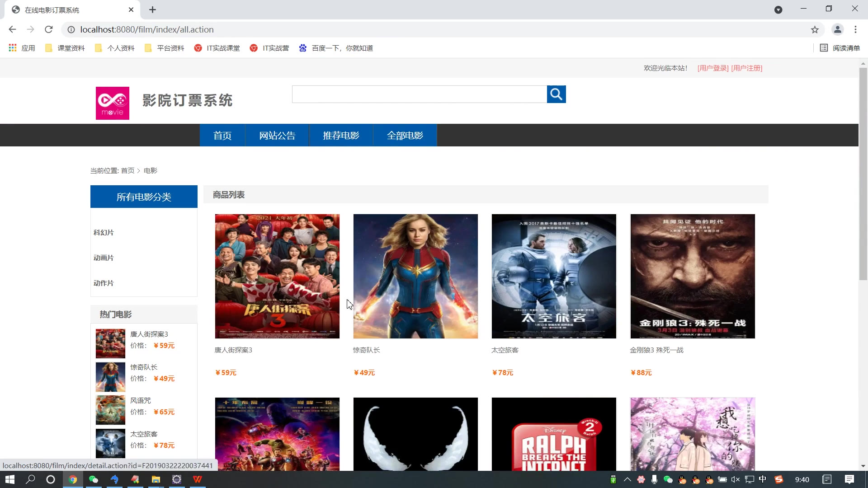This screenshot has height=488, width=868.
Task: Reload the page using the refresh icon
Action: point(49,29)
